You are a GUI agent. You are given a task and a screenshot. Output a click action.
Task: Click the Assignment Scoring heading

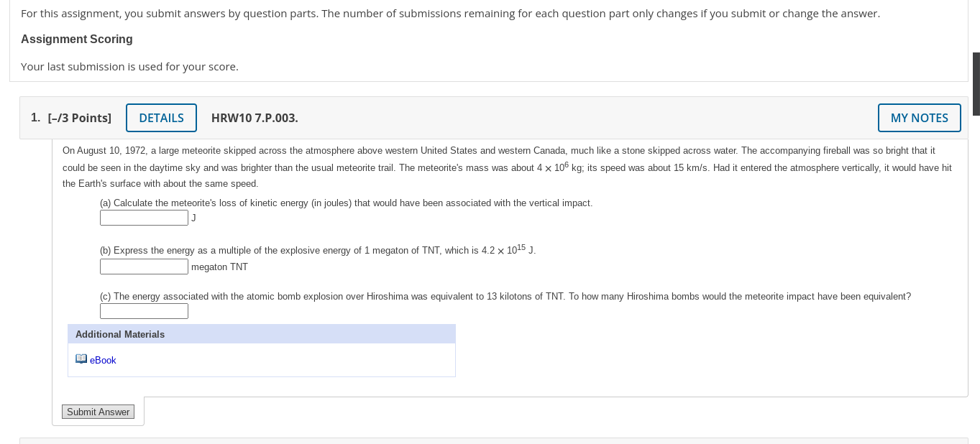pos(76,39)
